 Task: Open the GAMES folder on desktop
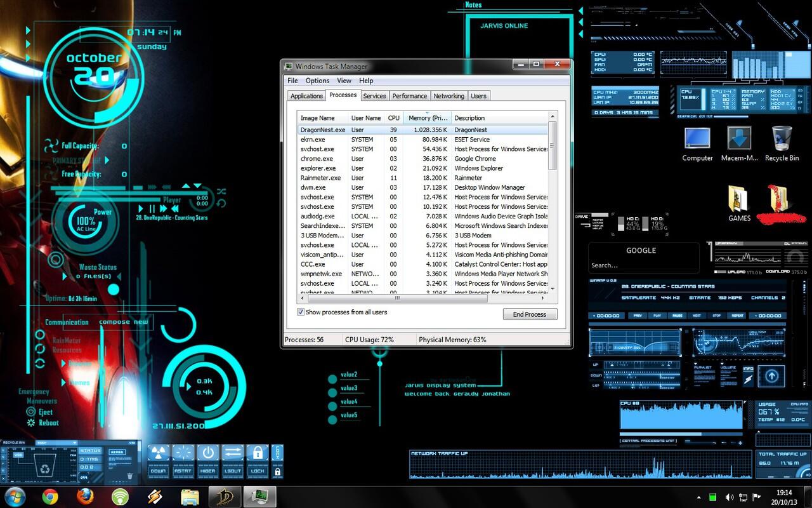(739, 204)
